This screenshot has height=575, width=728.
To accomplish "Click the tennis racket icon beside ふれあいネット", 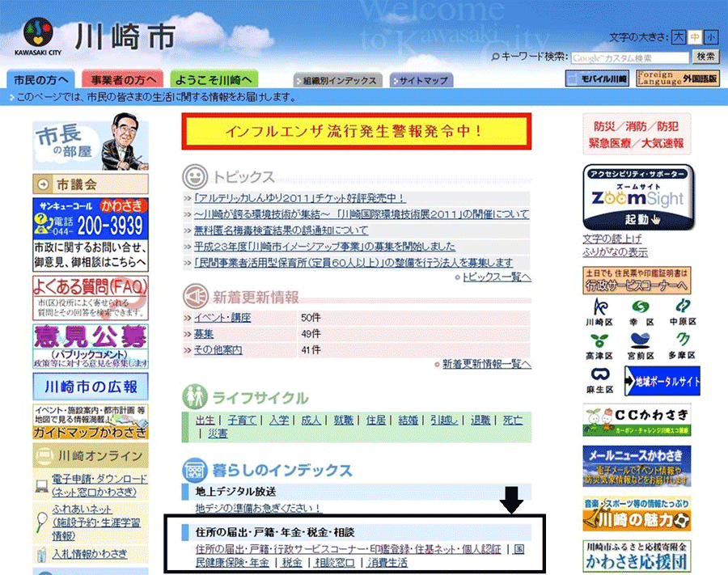I will 41,522.
